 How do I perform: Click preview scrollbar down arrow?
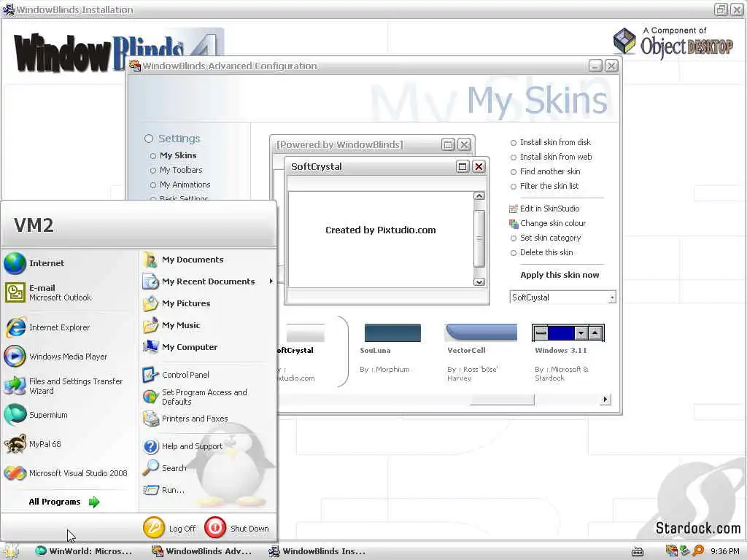pos(479,282)
